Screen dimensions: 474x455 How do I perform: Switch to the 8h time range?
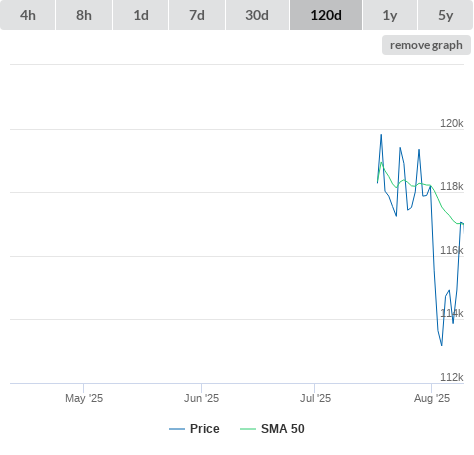(84, 15)
